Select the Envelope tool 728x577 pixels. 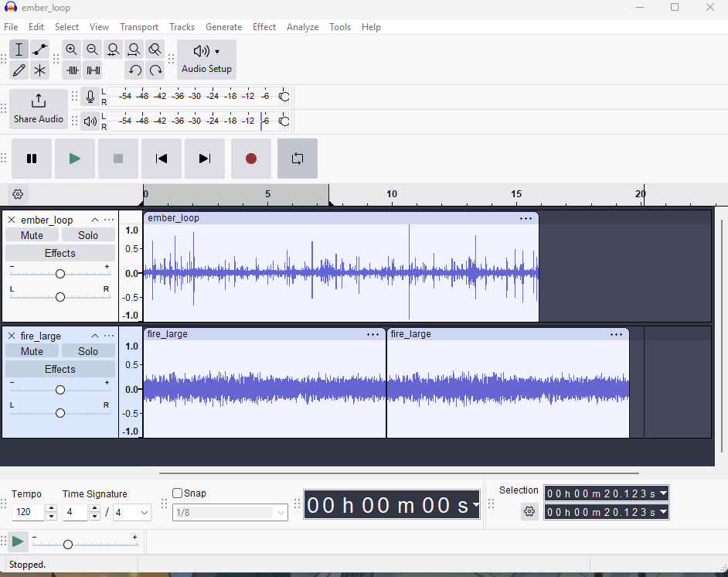[x=40, y=50]
